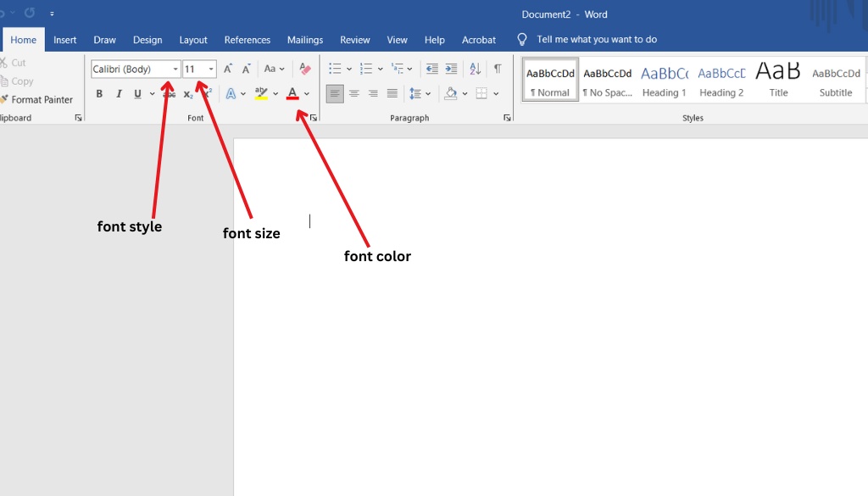Click Tell me what you want to do
The image size is (868, 496).
tap(586, 39)
